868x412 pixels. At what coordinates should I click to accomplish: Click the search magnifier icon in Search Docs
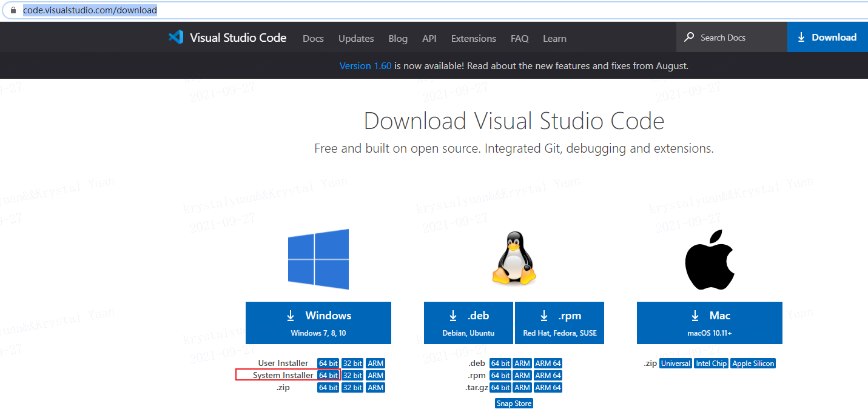tap(689, 38)
